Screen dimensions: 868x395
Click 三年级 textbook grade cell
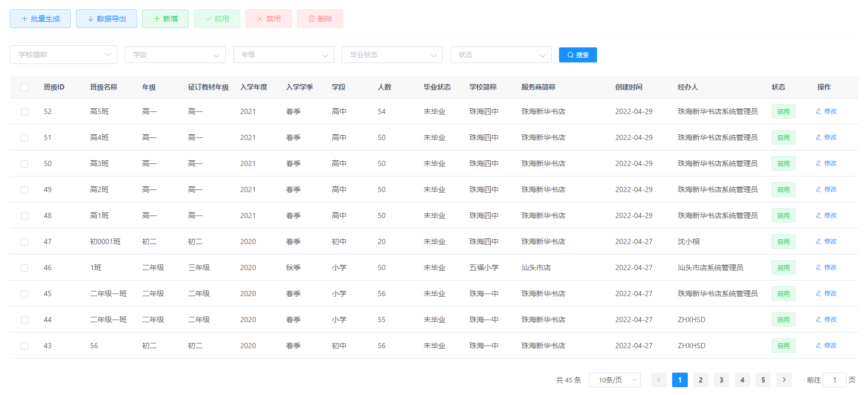(x=199, y=267)
